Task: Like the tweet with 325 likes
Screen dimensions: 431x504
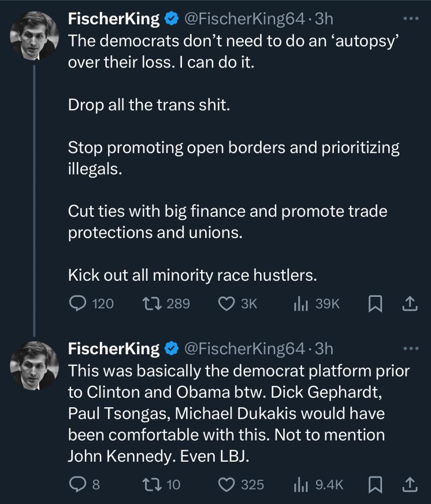Action: (x=241, y=484)
